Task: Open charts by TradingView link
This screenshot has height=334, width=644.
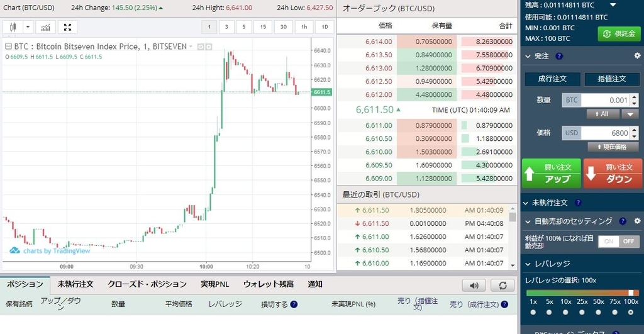Action: (x=57, y=250)
